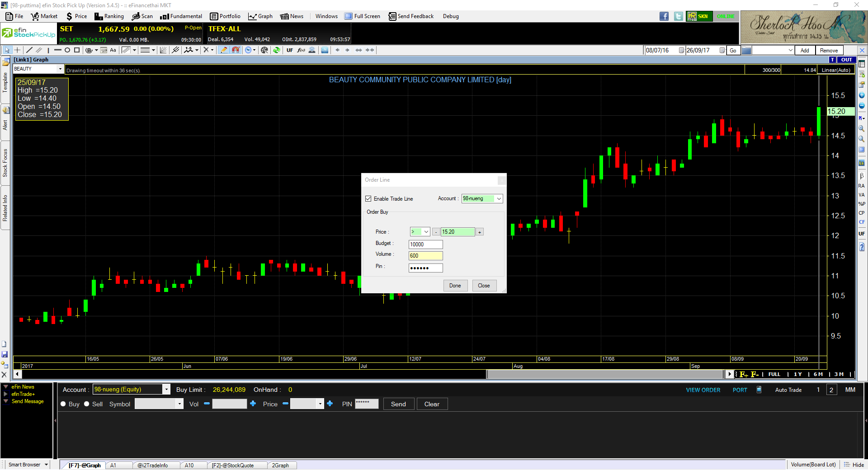Select the Sell radio button

pos(87,404)
